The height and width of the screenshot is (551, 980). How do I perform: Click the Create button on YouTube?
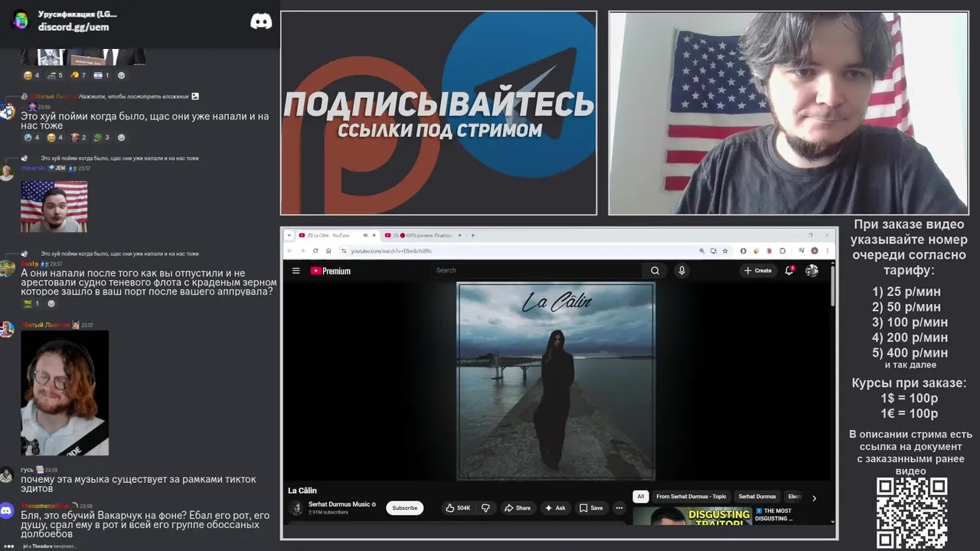[x=757, y=270]
